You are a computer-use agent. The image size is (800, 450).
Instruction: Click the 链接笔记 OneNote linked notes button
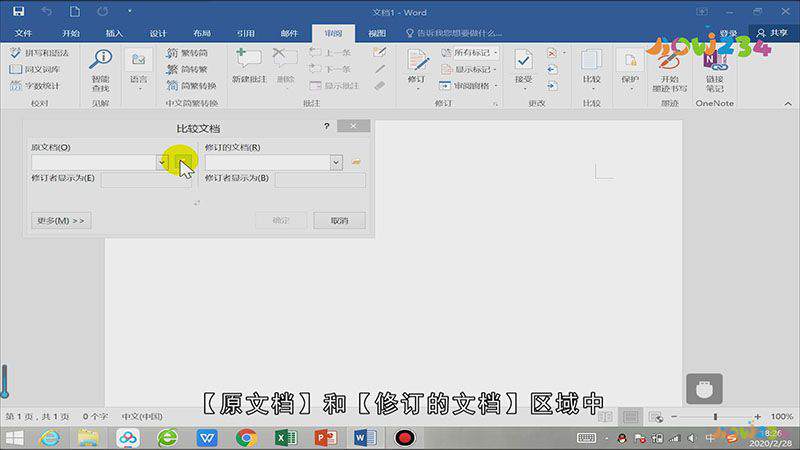click(x=714, y=71)
